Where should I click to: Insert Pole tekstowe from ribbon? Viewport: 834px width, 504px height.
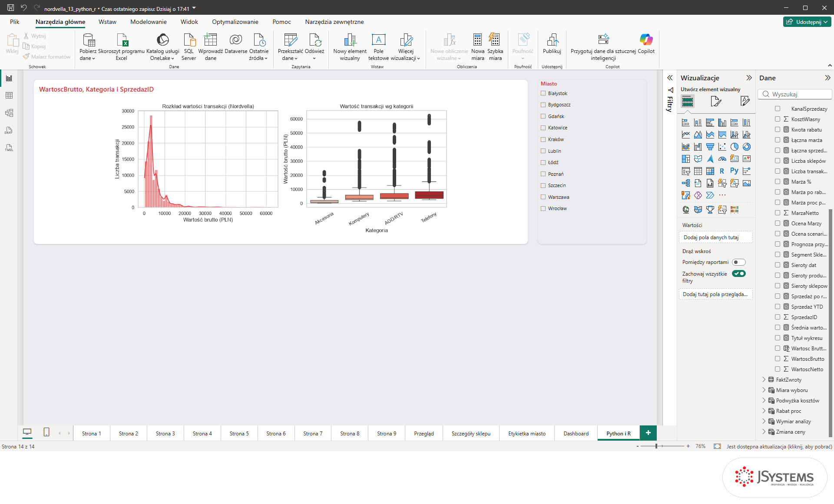pos(378,47)
